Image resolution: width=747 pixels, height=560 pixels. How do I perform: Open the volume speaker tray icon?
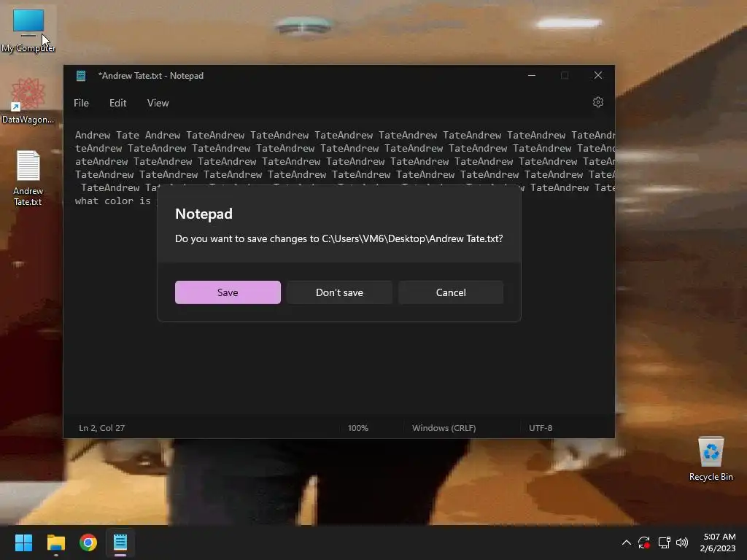682,542
